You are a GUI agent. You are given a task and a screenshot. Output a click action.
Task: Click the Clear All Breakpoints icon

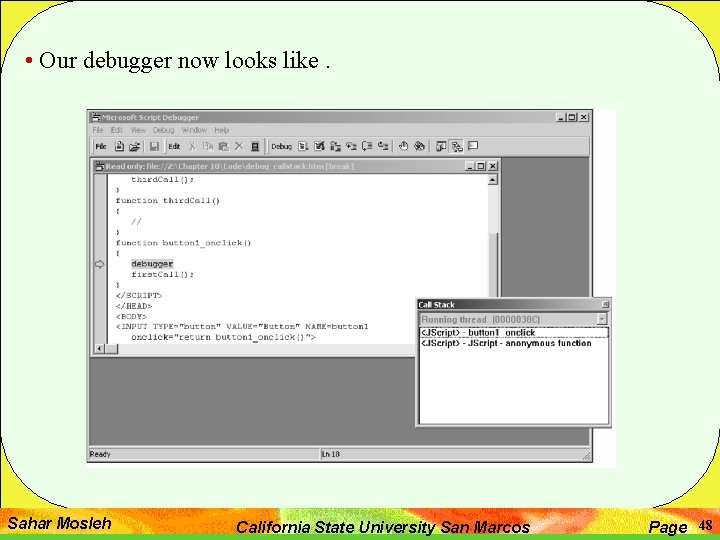point(419,146)
